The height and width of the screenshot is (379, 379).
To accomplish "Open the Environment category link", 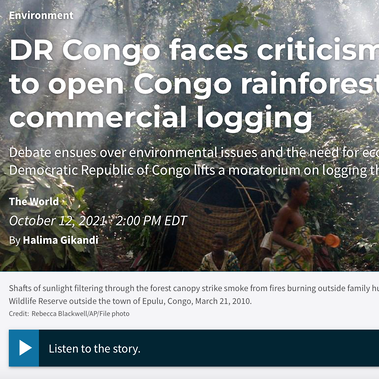I will click(x=41, y=15).
